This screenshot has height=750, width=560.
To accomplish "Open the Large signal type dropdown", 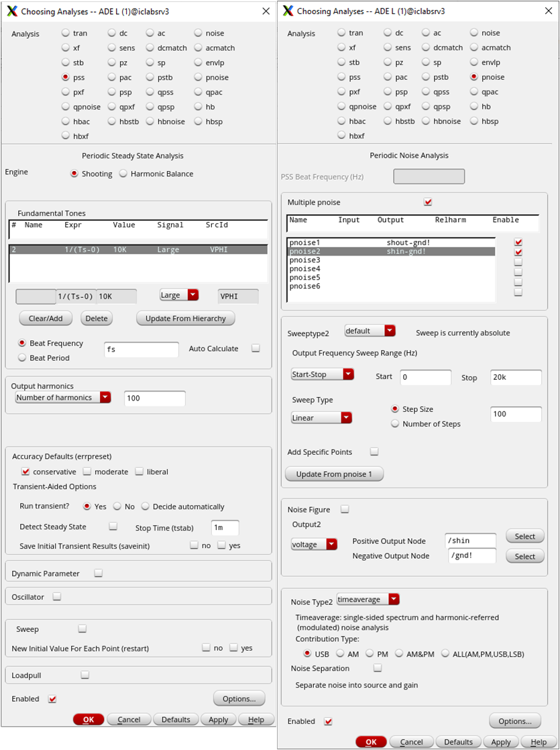I will (x=179, y=295).
